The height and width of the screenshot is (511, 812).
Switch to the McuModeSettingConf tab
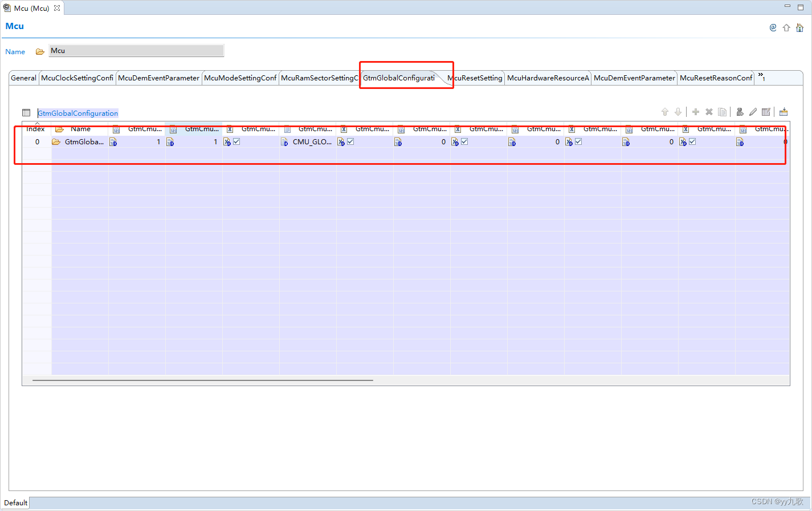[x=240, y=78]
